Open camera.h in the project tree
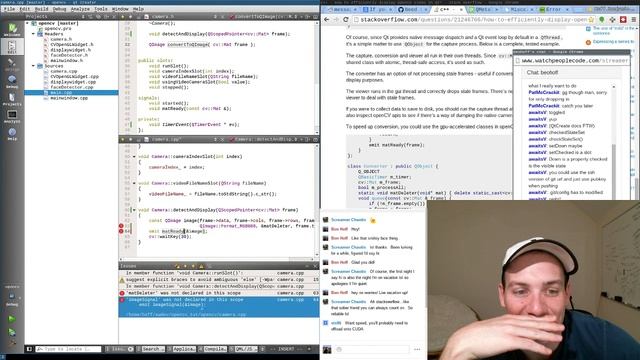This screenshot has height=360, width=640. pyautogui.click(x=61, y=39)
